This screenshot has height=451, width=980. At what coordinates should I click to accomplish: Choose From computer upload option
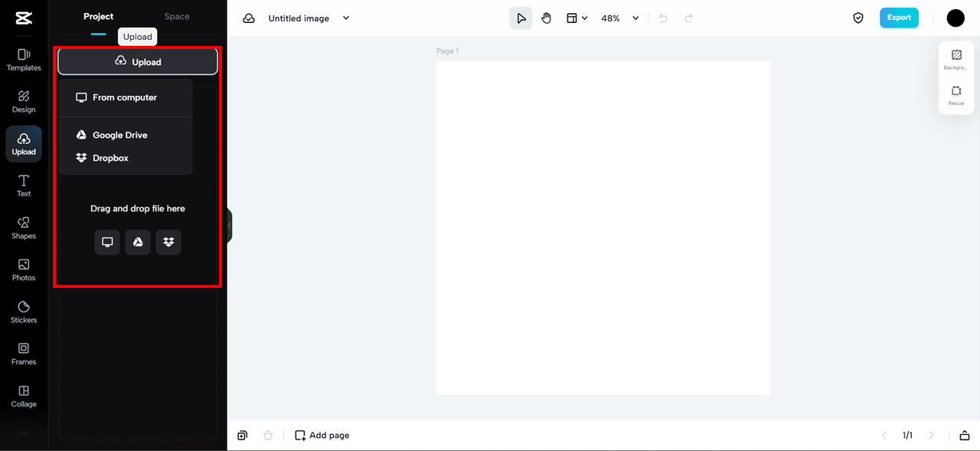pos(126,98)
